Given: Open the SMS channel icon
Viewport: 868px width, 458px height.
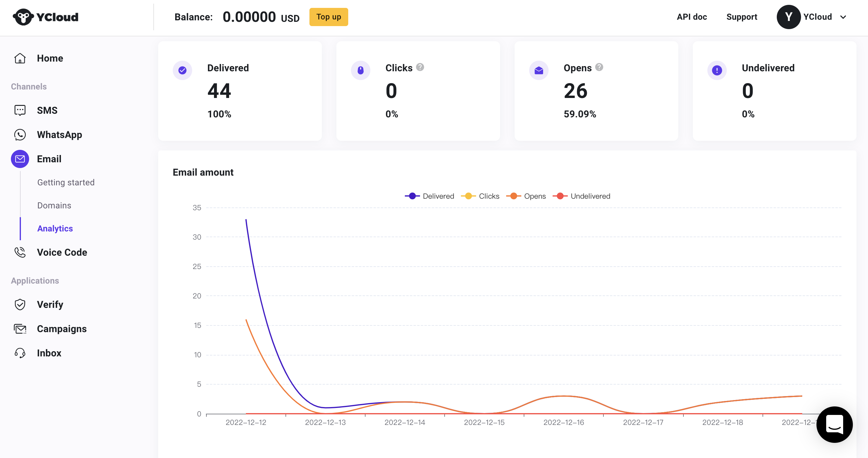Looking at the screenshot, I should pos(20,110).
